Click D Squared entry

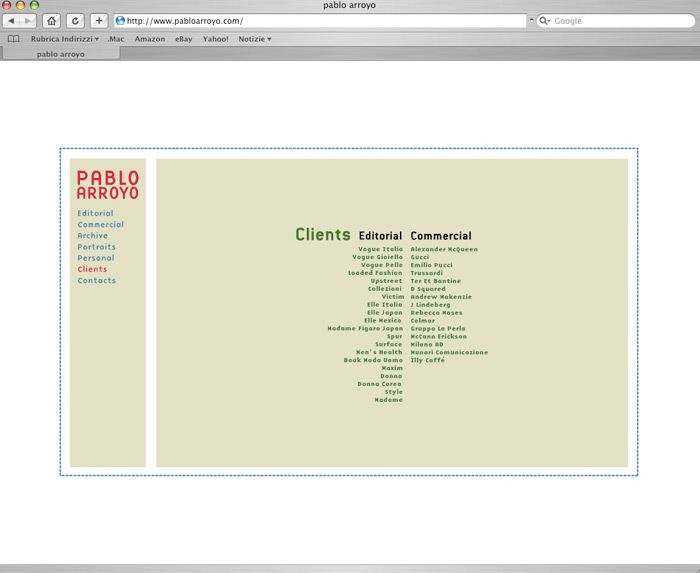coord(428,289)
